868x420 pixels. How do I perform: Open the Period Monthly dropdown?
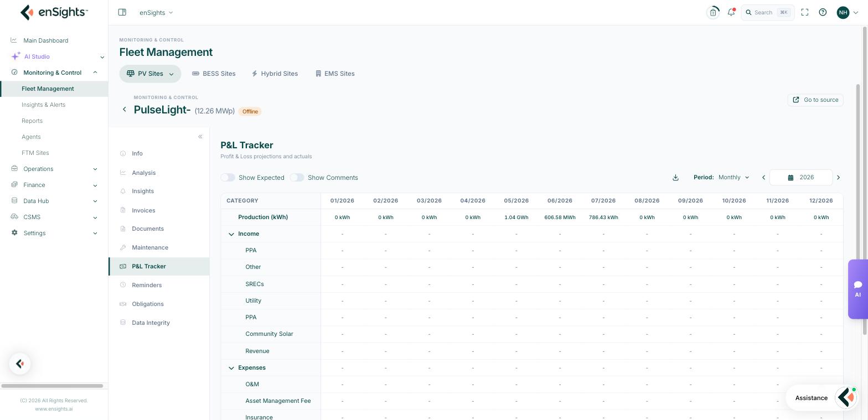click(733, 178)
